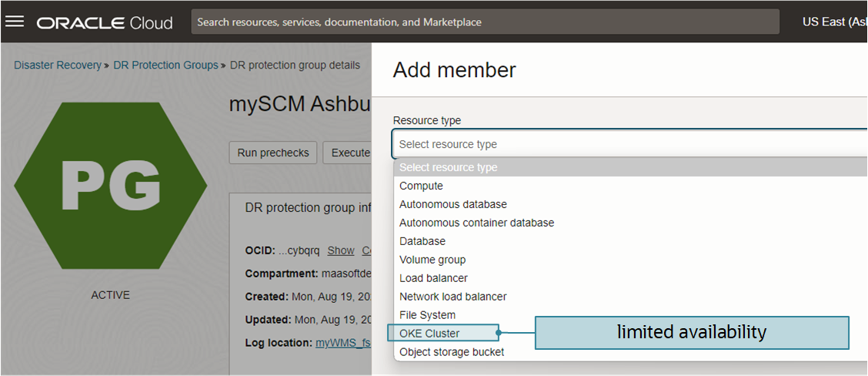Pick Autonomous container database option
This screenshot has height=376, width=868.
coord(476,223)
